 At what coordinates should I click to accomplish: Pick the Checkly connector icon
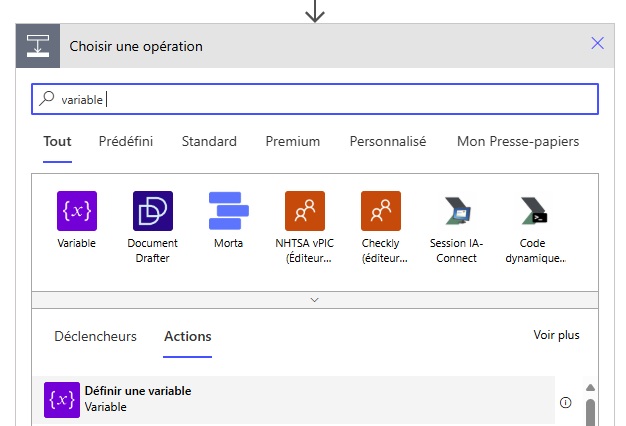click(381, 211)
